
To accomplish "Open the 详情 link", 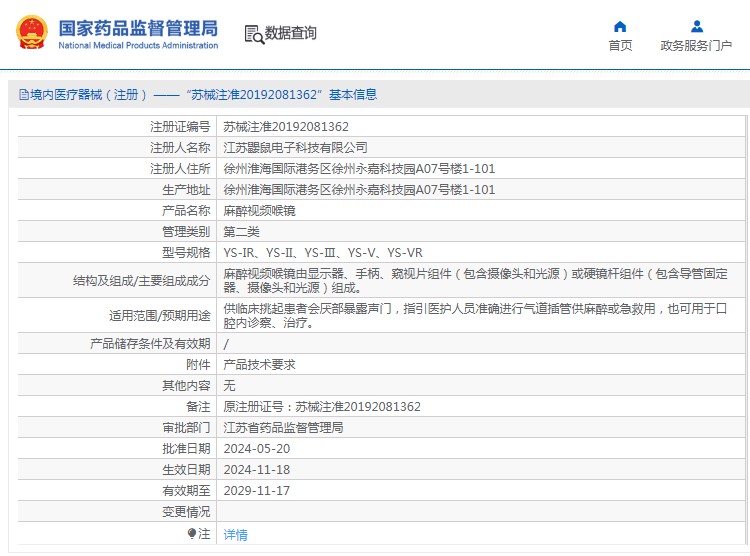I will coord(235,534).
